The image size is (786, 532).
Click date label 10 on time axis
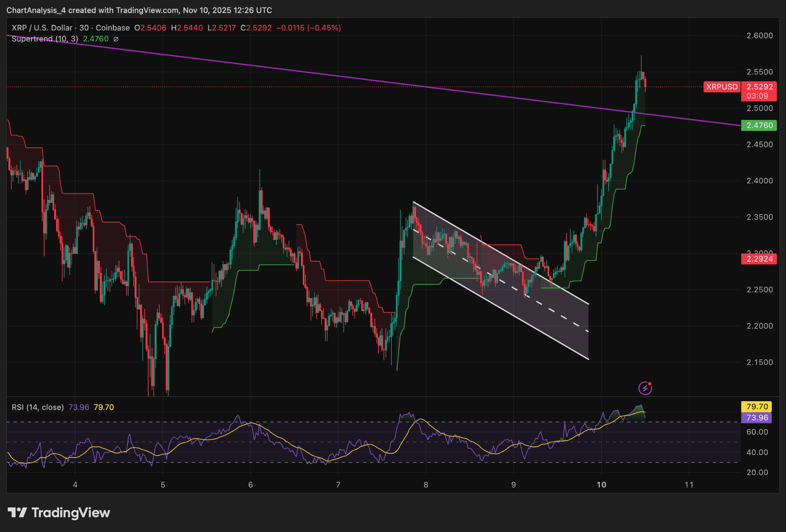coord(601,484)
